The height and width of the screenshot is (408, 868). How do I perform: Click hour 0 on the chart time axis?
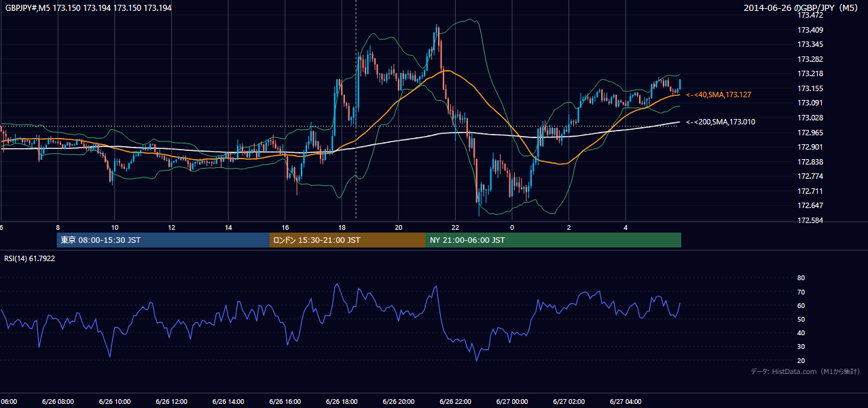512,227
